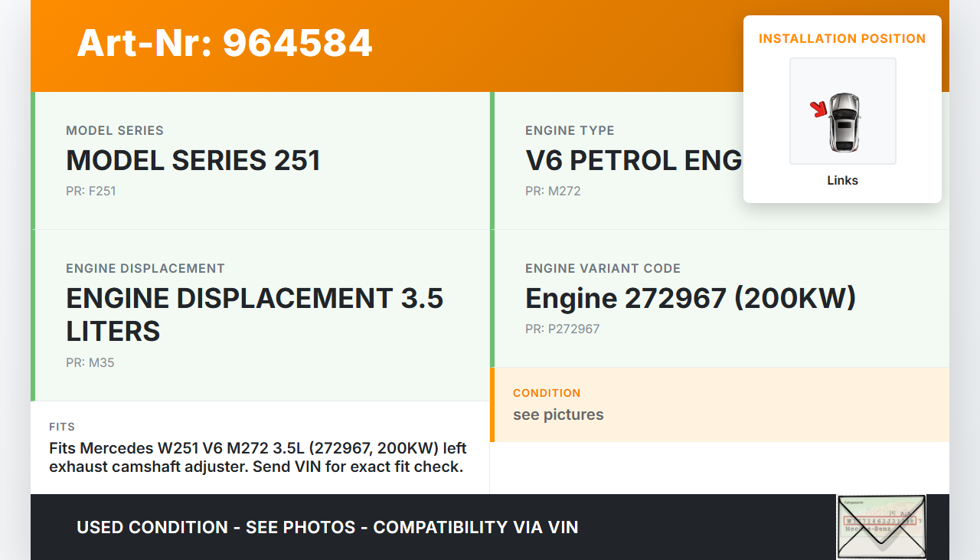Click the PR: F251 code

click(90, 191)
